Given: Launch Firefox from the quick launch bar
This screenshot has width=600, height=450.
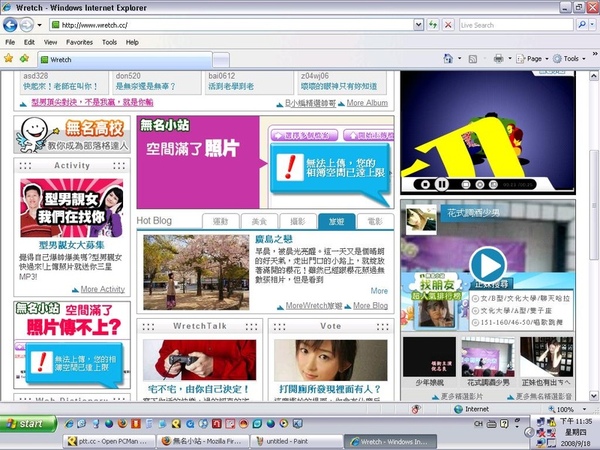Looking at the screenshot, I should [x=122, y=424].
